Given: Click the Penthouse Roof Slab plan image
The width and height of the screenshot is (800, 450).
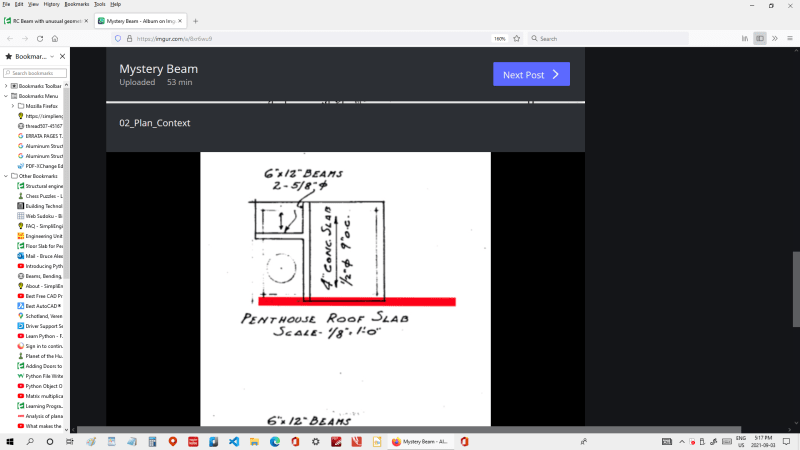Looking at the screenshot, I should click(345, 289).
